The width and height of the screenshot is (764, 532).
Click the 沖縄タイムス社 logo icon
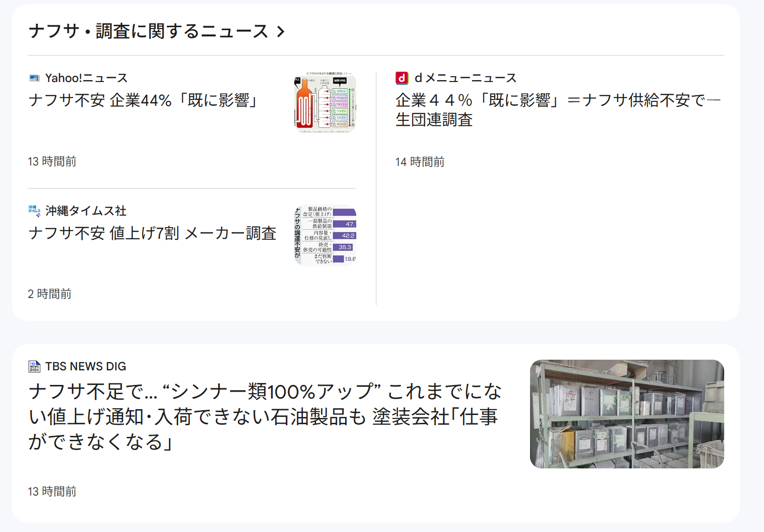34,211
